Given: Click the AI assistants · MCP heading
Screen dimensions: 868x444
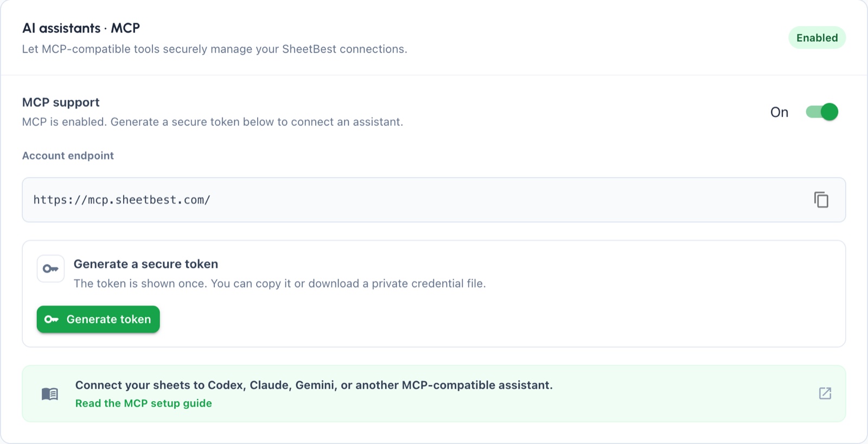Looking at the screenshot, I should [x=81, y=28].
